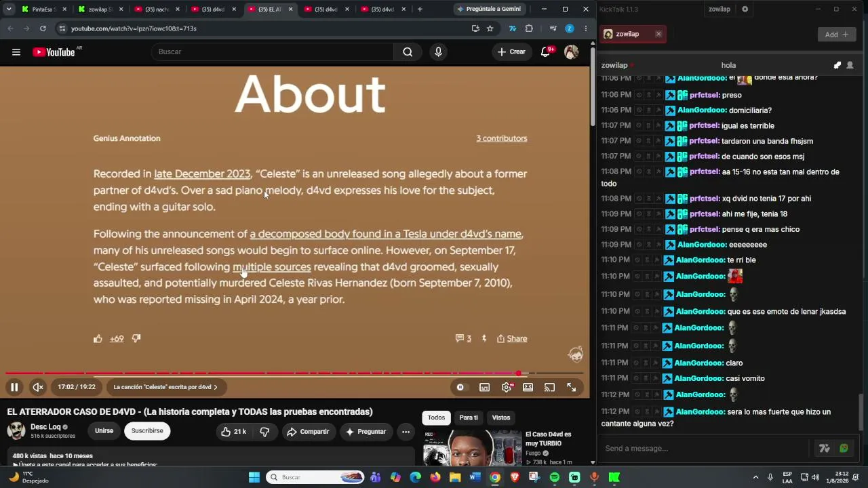Open a new browser tab
This screenshot has height=488, width=868.
420,9
